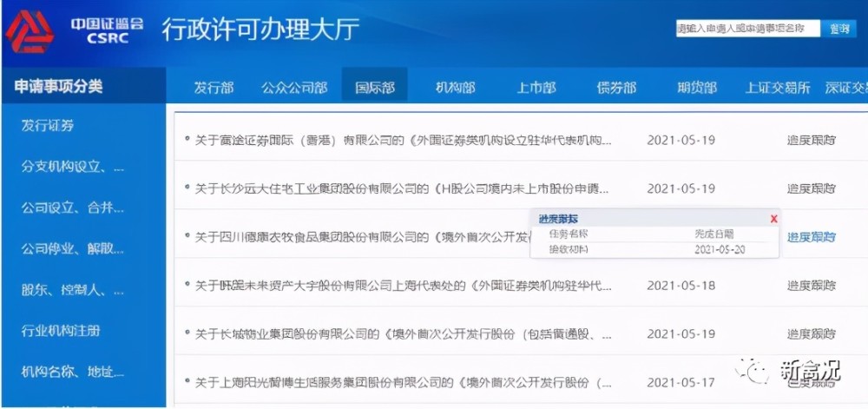Open the 上海阳光智博生活服务集团 entry

point(403,382)
